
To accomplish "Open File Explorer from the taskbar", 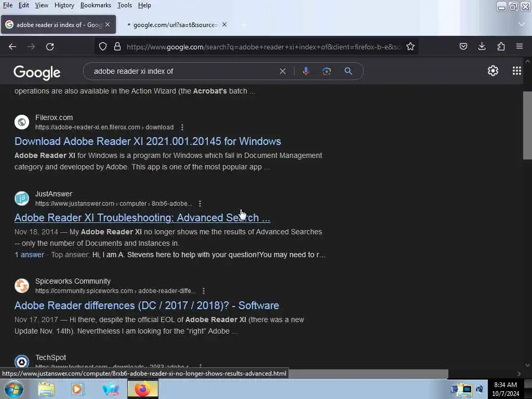I will tap(46, 389).
